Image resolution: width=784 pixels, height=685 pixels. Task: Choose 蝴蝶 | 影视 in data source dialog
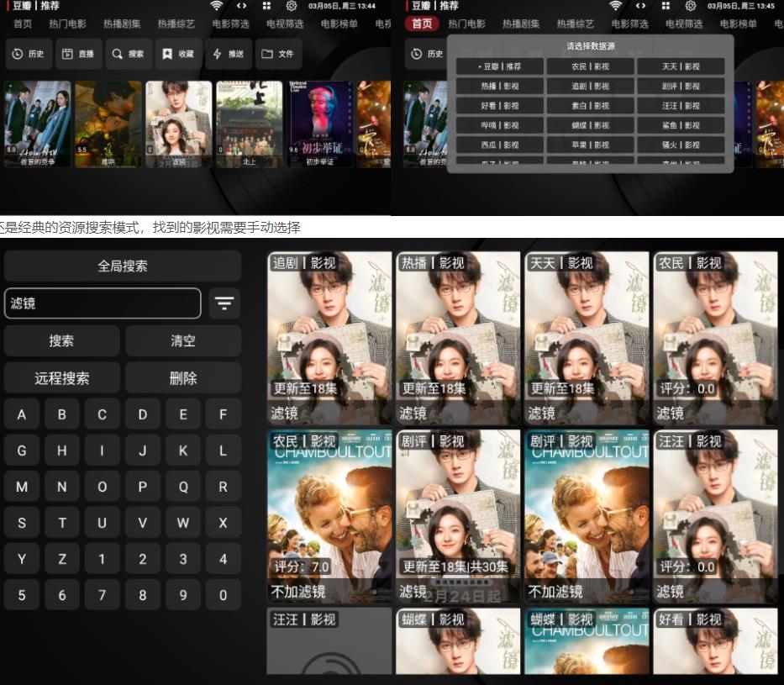click(591, 125)
